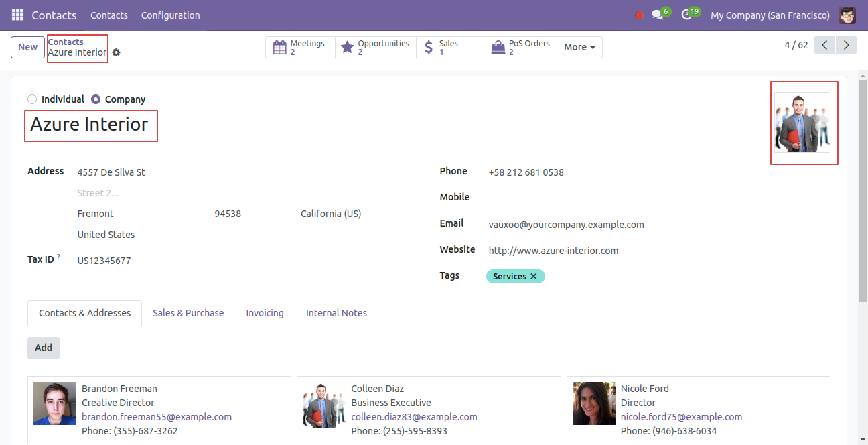Open the user avatar menu
This screenshot has height=445, width=868.
(x=847, y=15)
